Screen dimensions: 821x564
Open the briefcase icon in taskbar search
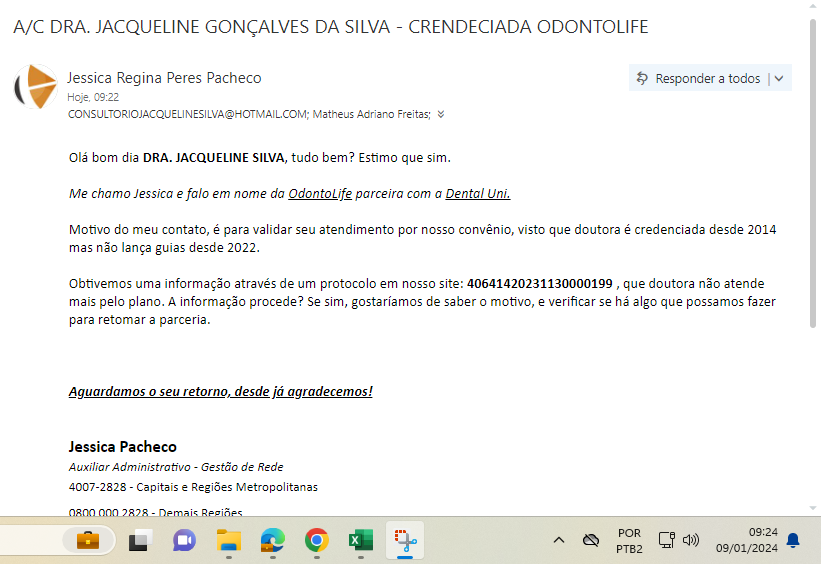tap(87, 540)
